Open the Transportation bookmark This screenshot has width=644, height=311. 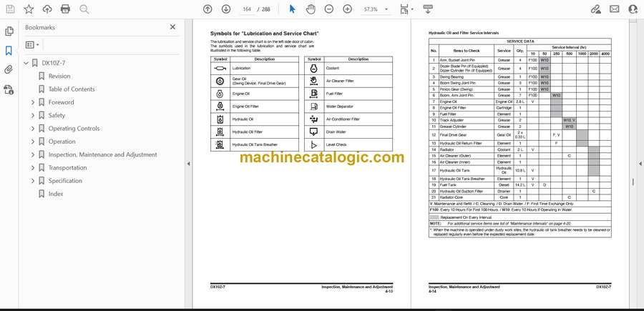[68, 168]
